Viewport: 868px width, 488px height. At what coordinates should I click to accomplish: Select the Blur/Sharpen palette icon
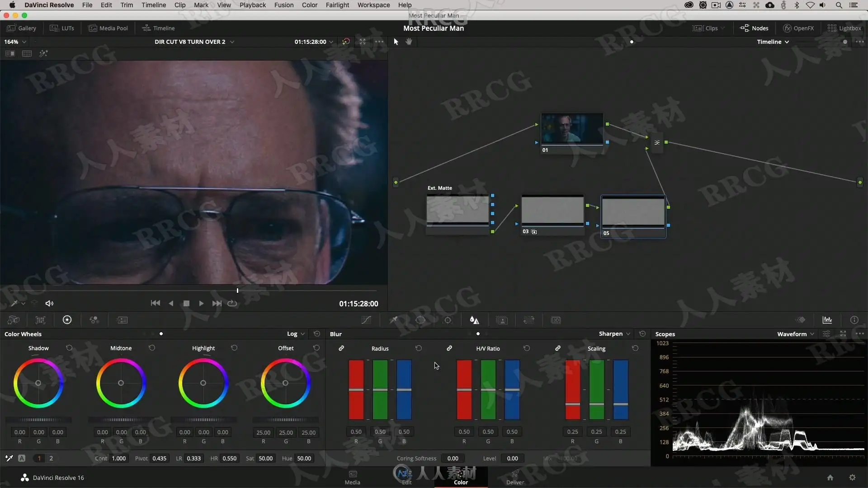[474, 320]
